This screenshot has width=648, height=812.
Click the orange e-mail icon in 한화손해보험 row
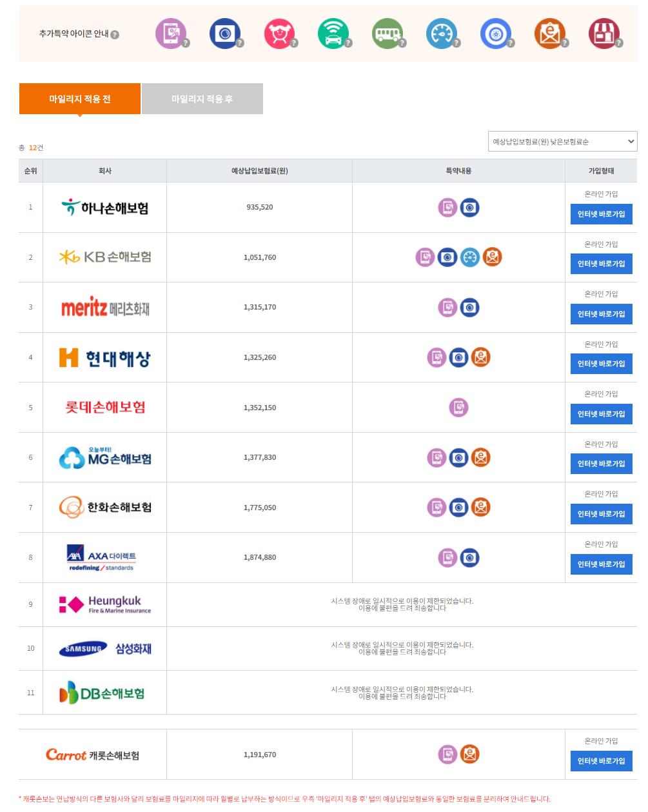(x=480, y=508)
